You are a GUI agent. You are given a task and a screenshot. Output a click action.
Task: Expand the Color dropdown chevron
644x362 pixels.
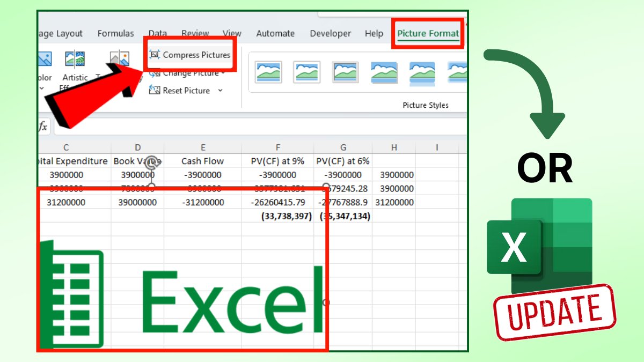click(x=42, y=88)
